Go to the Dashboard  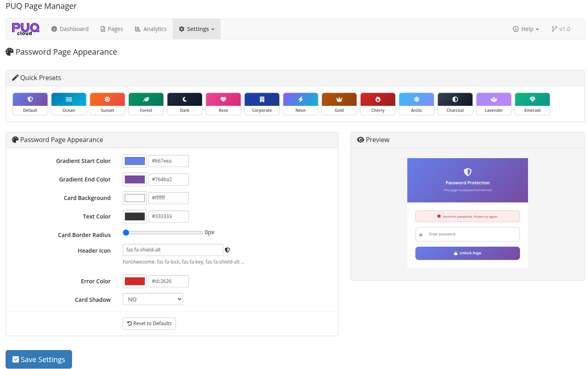[70, 29]
